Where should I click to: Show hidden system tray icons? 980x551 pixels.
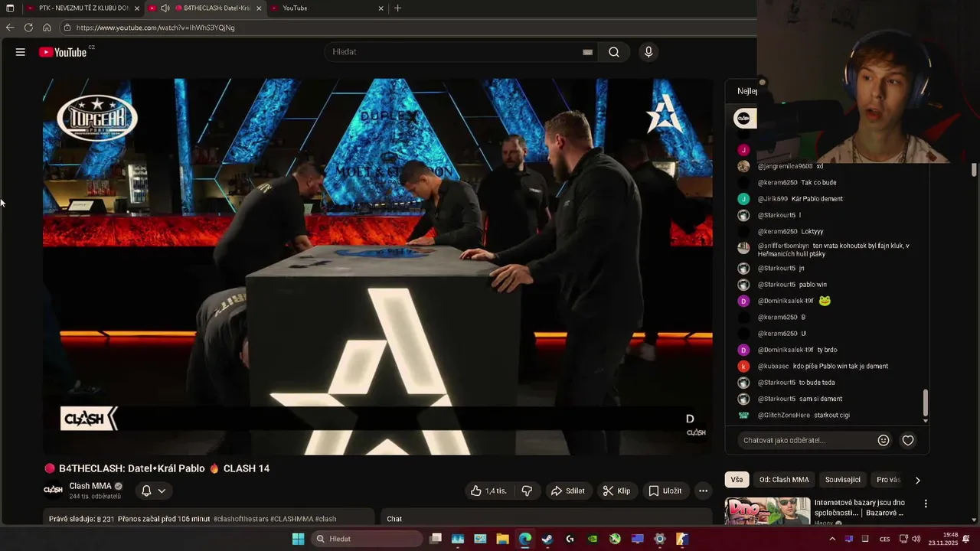[x=832, y=539]
